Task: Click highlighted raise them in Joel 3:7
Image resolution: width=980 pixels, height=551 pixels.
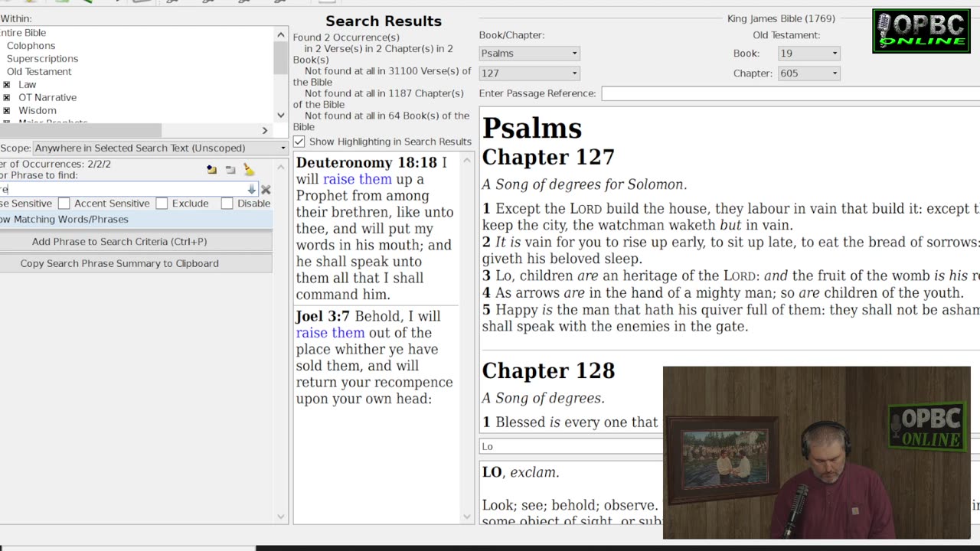Action: [x=330, y=333]
